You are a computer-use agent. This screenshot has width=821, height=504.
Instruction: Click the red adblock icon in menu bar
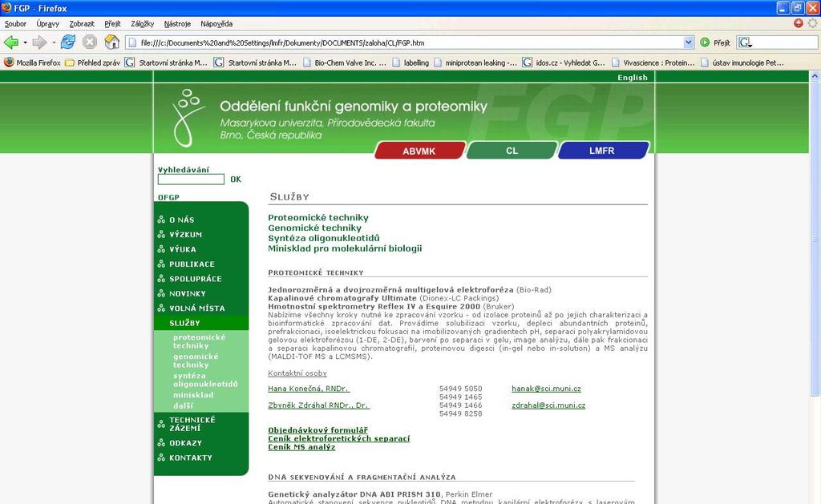[x=799, y=23]
